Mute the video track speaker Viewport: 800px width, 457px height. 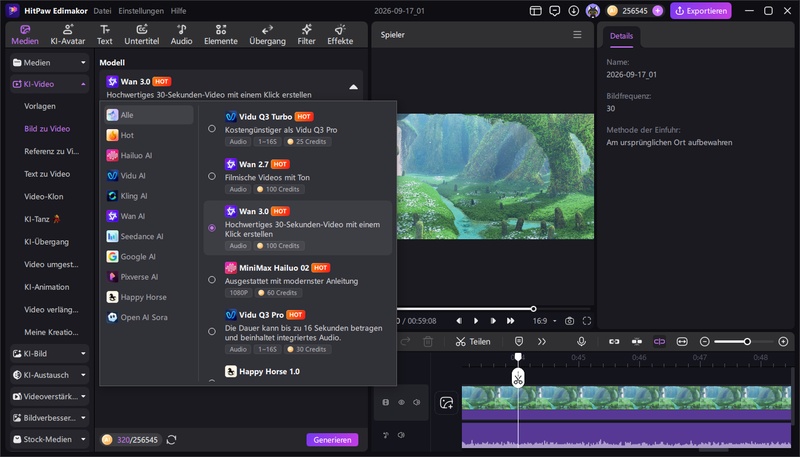416,402
